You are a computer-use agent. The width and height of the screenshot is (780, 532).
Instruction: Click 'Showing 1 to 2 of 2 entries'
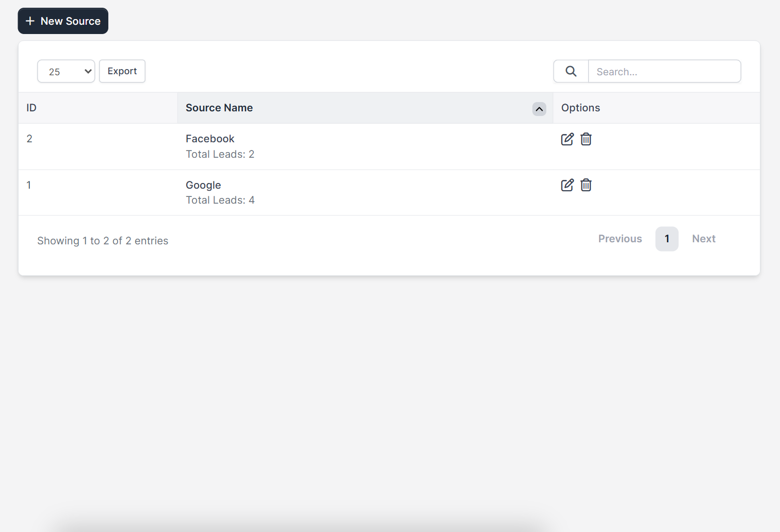click(x=103, y=241)
